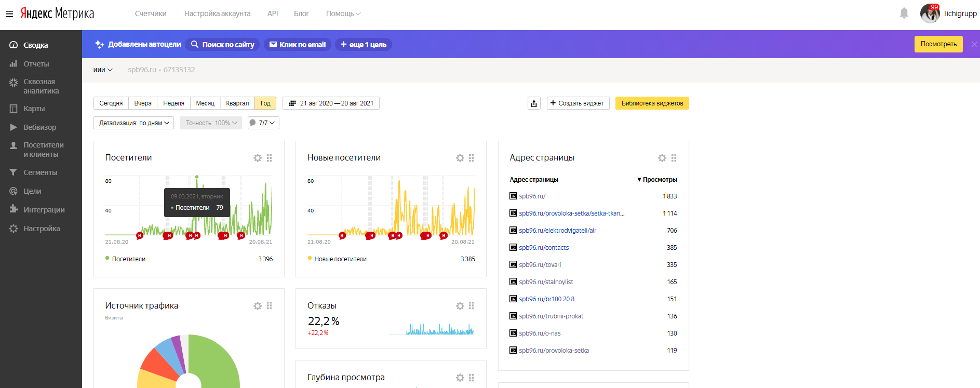Click drag handle of Адрес страницы widget

coord(674,158)
